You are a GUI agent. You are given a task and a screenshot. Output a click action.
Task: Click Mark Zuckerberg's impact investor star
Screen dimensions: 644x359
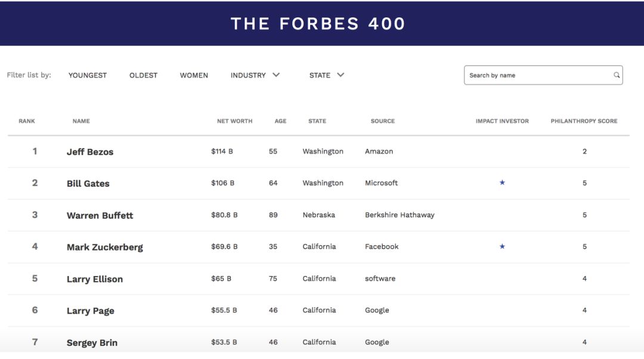coord(502,246)
